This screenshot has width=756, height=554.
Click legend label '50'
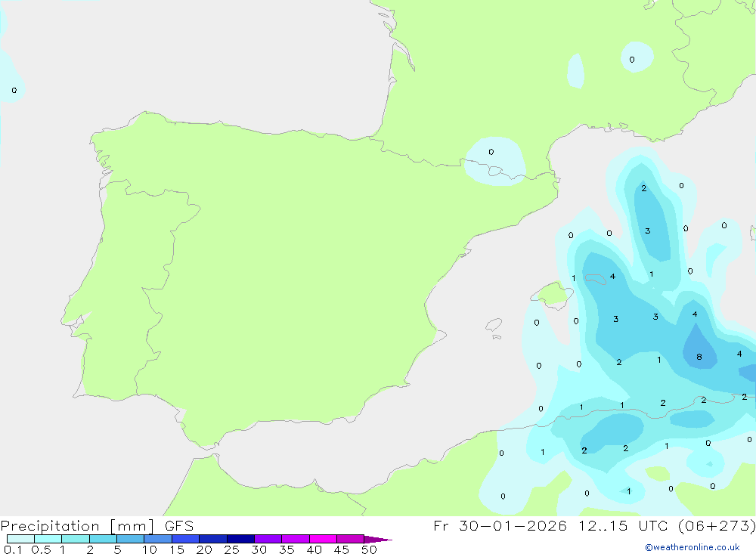pos(369,549)
